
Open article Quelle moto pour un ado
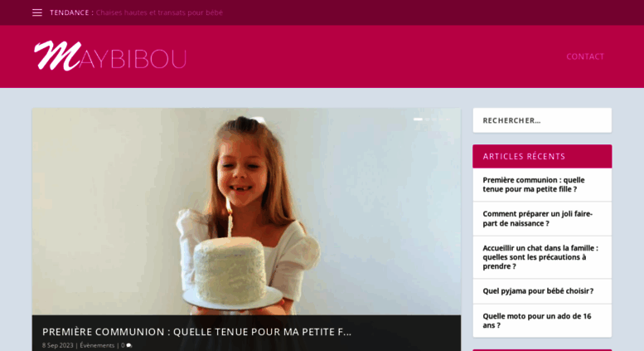(x=537, y=320)
